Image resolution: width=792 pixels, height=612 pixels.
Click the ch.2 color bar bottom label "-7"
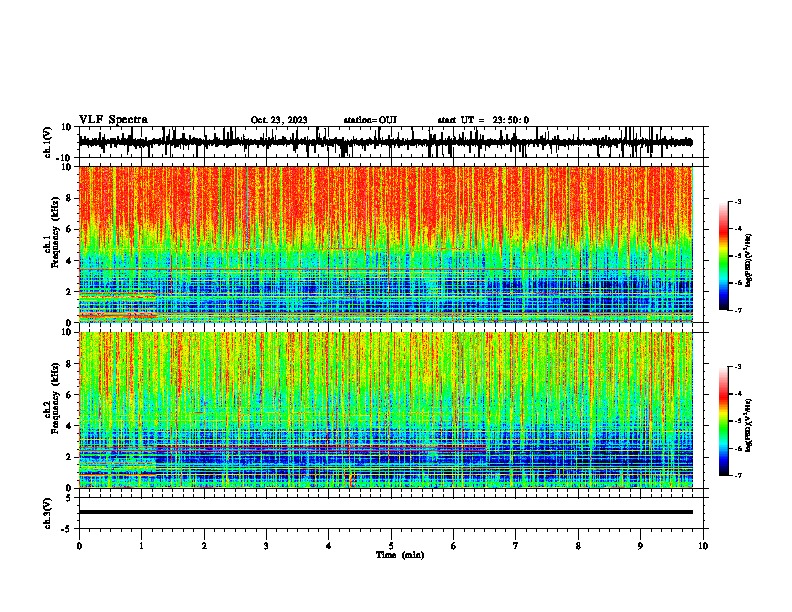coord(737,475)
